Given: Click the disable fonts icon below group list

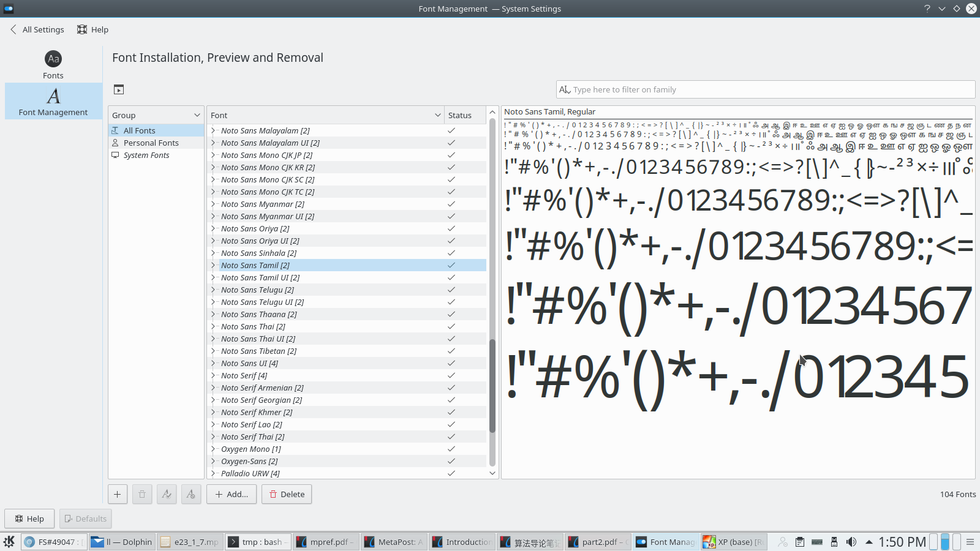Looking at the screenshot, I should pyautogui.click(x=191, y=494).
